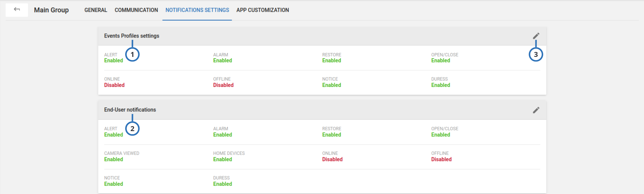The height and width of the screenshot is (194, 644).
Task: Click Enabled status under HOME DEVICES
Action: (222, 159)
